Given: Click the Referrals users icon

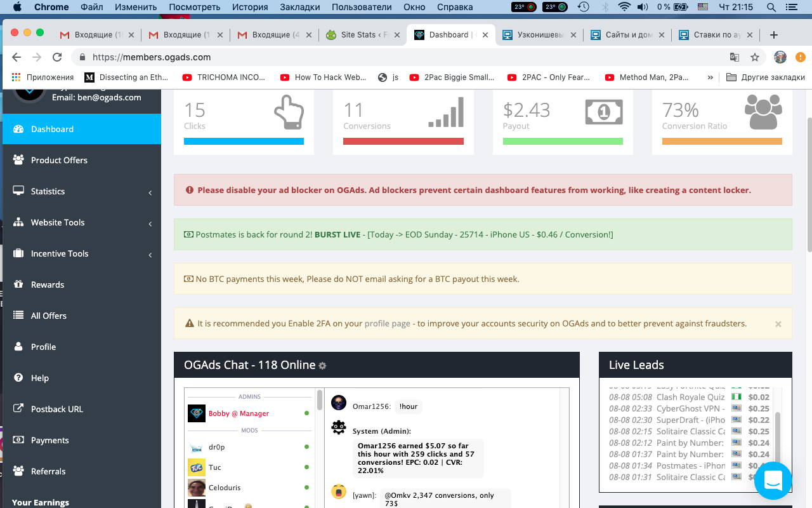Looking at the screenshot, I should coord(18,471).
